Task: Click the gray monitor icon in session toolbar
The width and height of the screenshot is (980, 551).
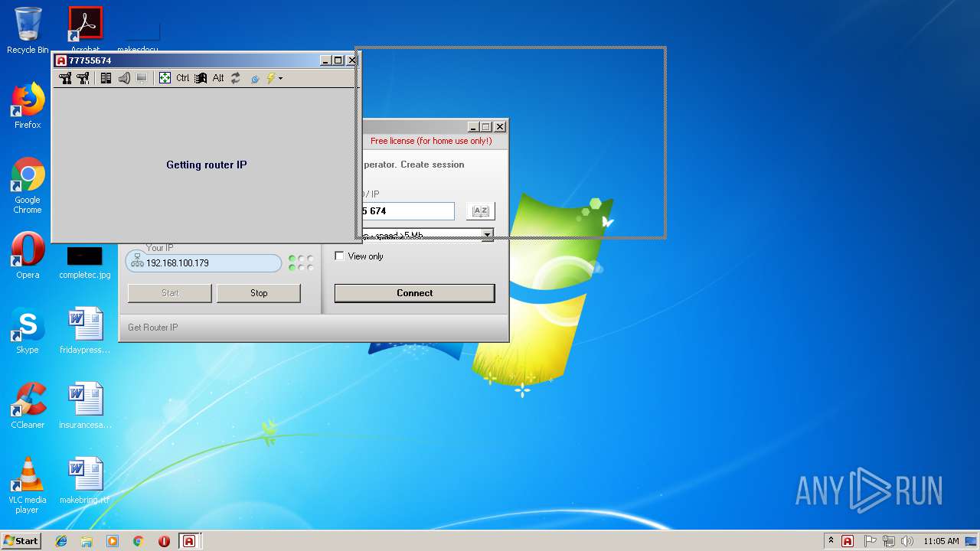Action: click(142, 78)
